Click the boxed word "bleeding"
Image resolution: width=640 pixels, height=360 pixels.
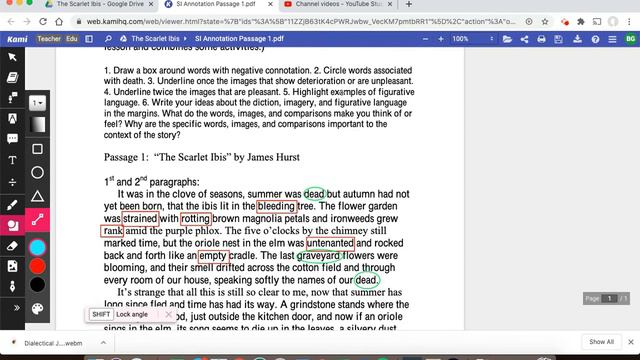276,206
